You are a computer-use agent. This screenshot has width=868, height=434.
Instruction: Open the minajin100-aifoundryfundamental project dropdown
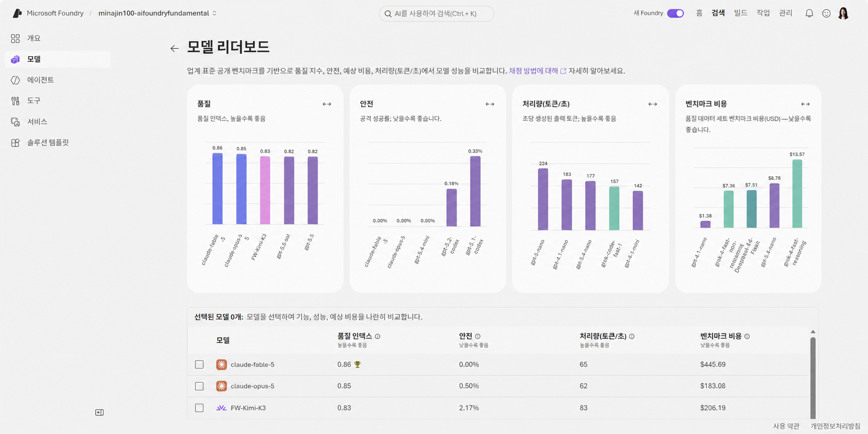[x=158, y=13]
